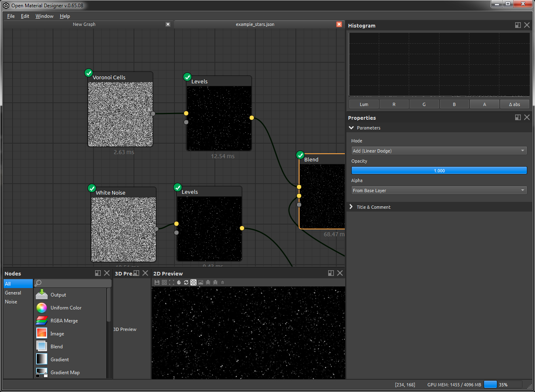The height and width of the screenshot is (392, 535).
Task: Select the Voronoi Cells node thumbnail
Action: pyautogui.click(x=121, y=114)
